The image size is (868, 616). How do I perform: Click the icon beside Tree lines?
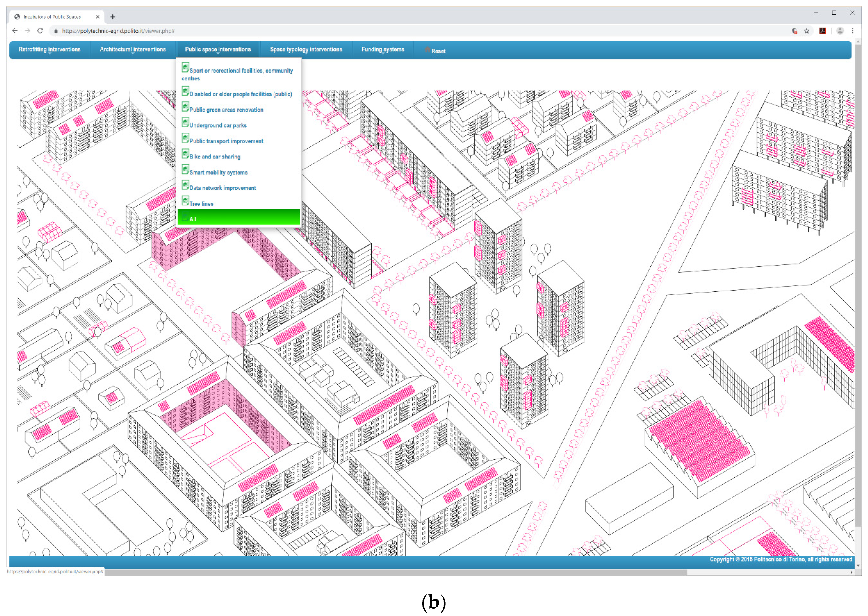click(x=185, y=201)
